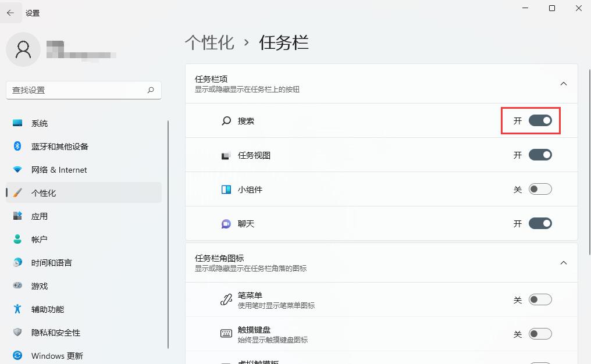Select 蓝牙和其他设备 in the sidebar
Screen dimensions: 591x364
[59, 146]
